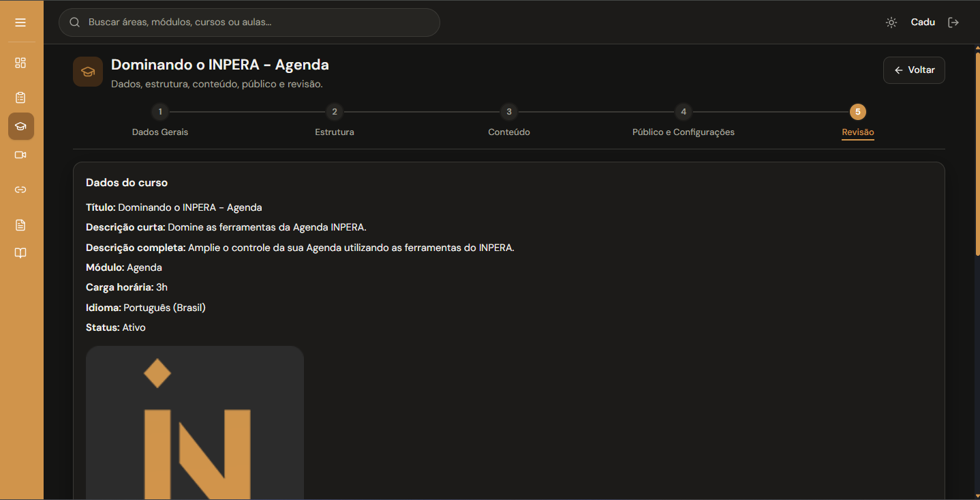This screenshot has width=980, height=500.
Task: Click the 'Dados do curso' heading
Action: coord(127,183)
